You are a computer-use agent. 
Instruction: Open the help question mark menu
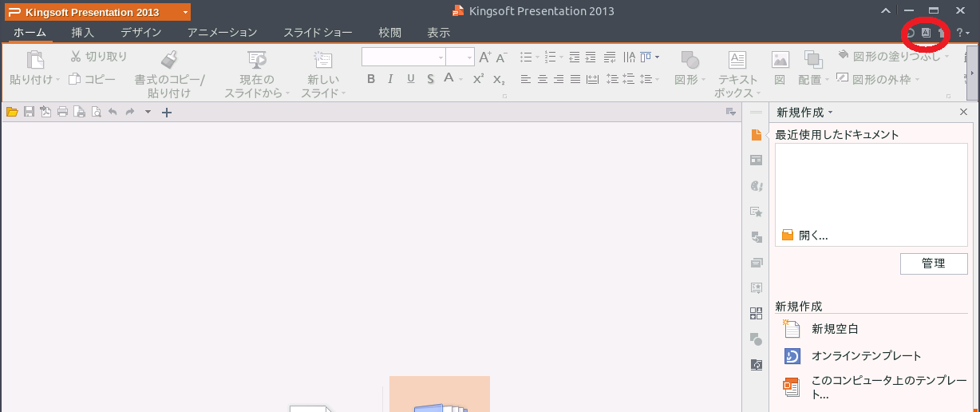(962, 33)
